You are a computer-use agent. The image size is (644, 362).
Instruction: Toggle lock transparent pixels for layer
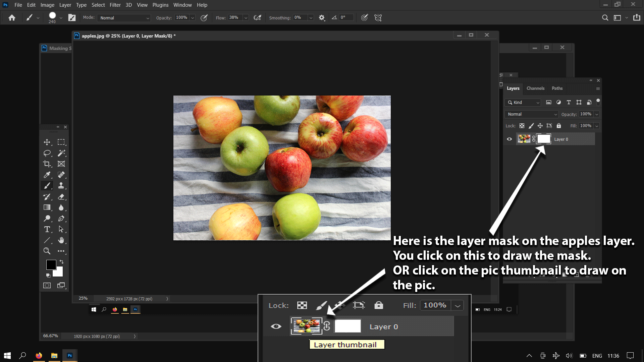click(522, 126)
